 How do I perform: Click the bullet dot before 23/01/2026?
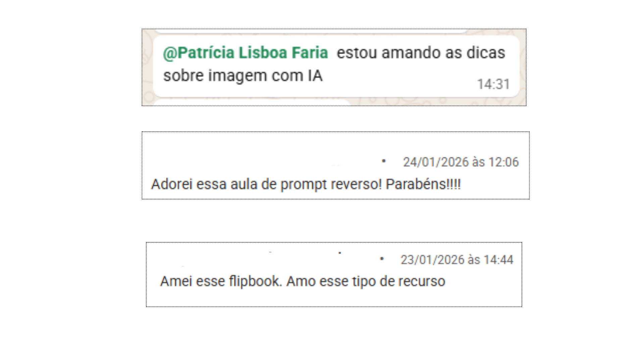382,259
